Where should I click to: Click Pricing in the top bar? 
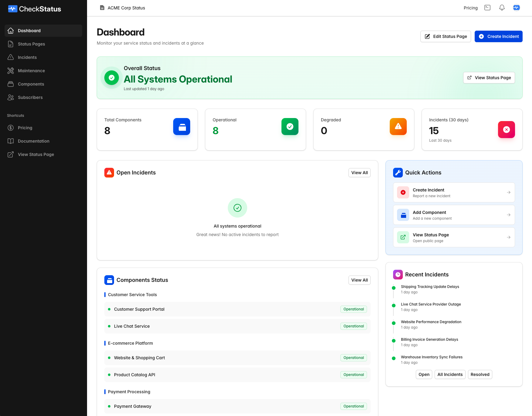(470, 8)
